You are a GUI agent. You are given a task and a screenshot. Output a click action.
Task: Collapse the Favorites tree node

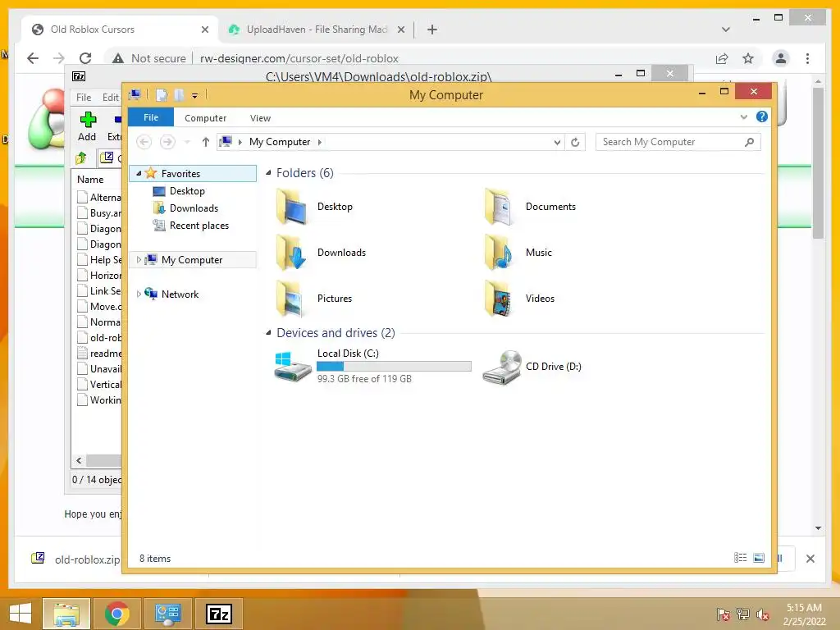click(x=139, y=174)
